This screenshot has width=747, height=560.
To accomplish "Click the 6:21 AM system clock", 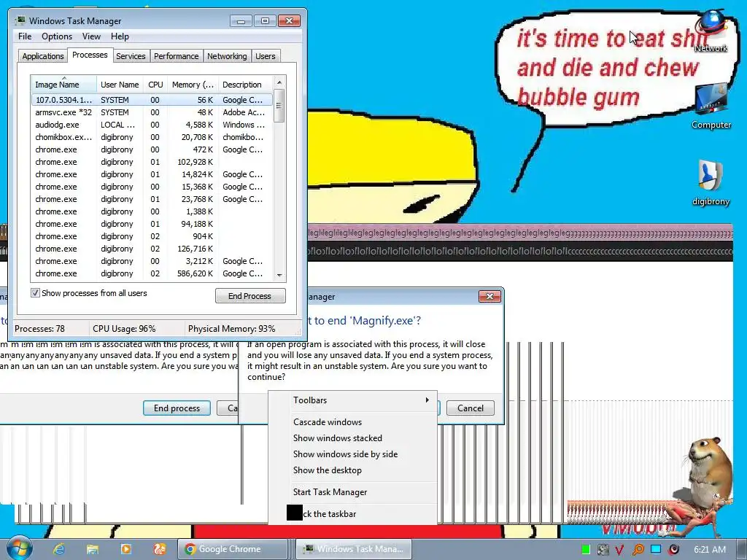I will point(710,550).
